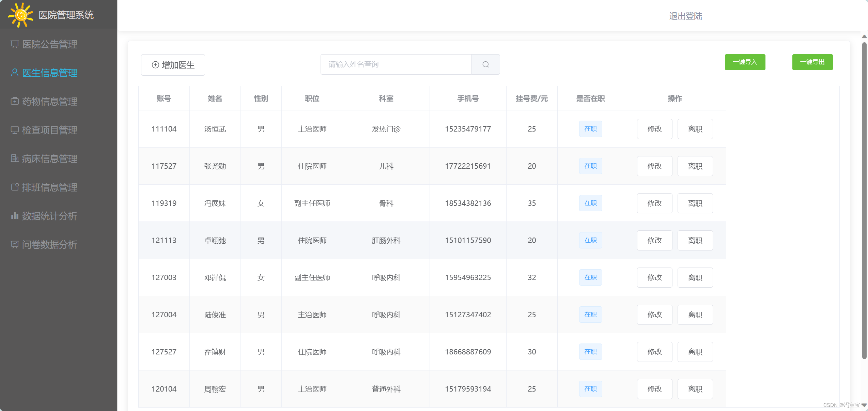868x411 pixels.
Task: Toggle 汤恒武's 在职 status badge
Action: 590,129
